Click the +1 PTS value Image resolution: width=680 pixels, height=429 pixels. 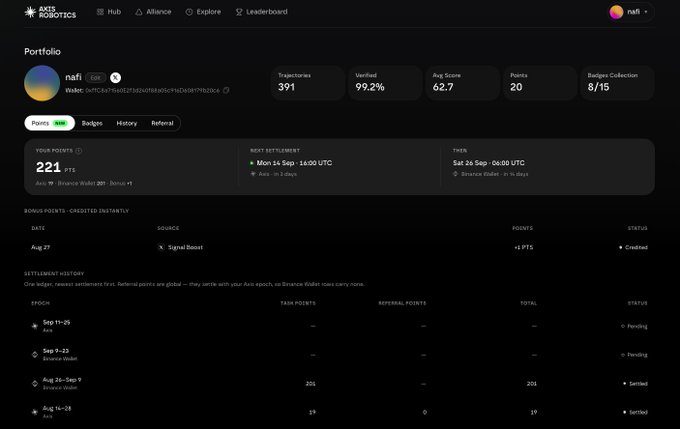pyautogui.click(x=523, y=247)
